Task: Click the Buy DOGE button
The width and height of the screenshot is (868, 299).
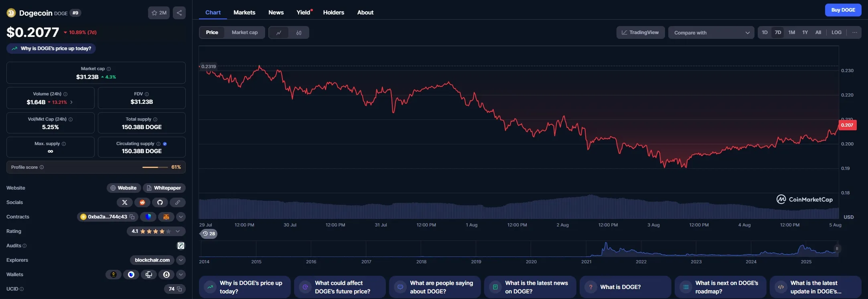Action: click(x=843, y=10)
